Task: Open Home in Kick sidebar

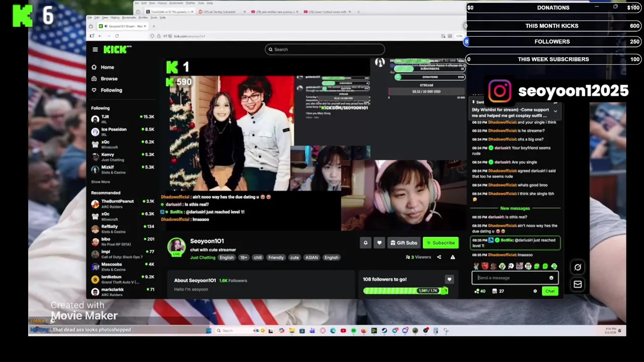Action: pos(103,67)
